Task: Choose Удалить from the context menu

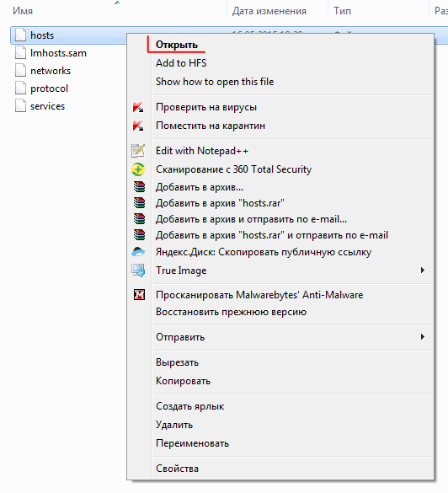Action: pos(174,425)
